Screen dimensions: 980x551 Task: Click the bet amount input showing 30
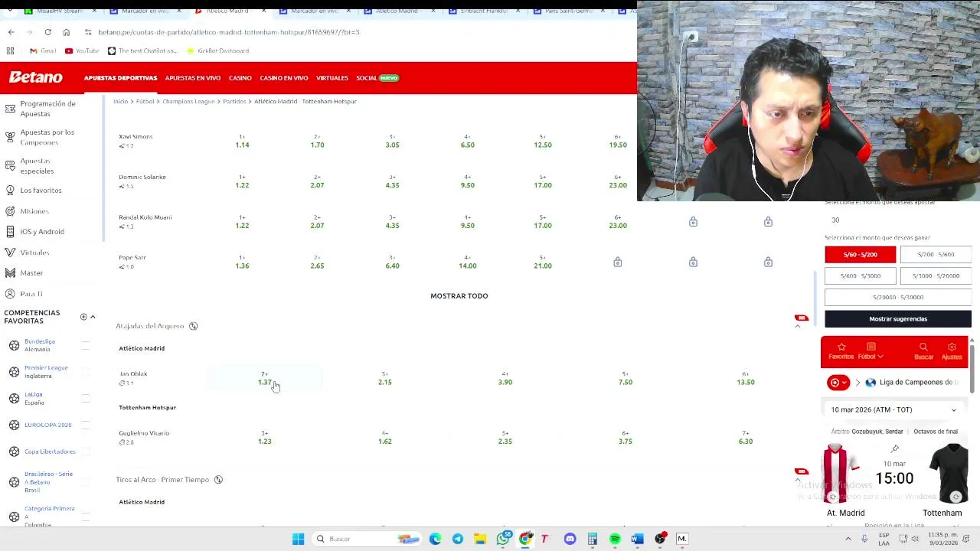click(x=897, y=220)
